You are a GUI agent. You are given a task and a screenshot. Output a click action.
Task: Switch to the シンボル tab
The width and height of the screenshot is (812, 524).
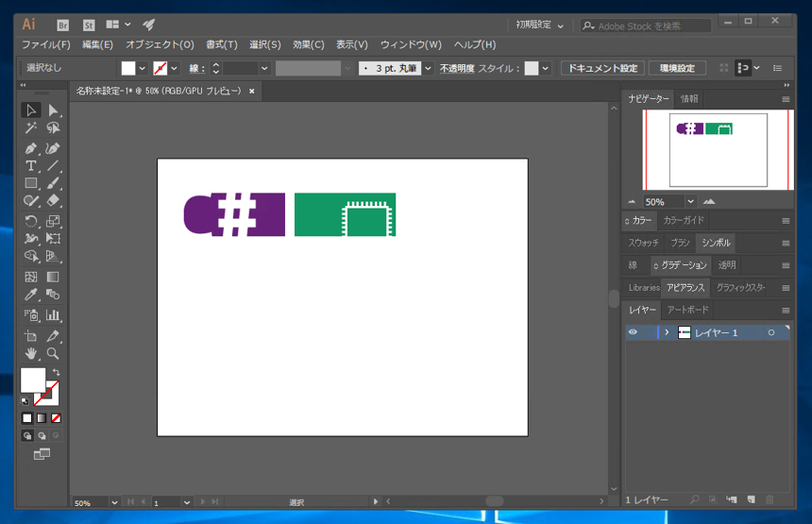click(716, 243)
